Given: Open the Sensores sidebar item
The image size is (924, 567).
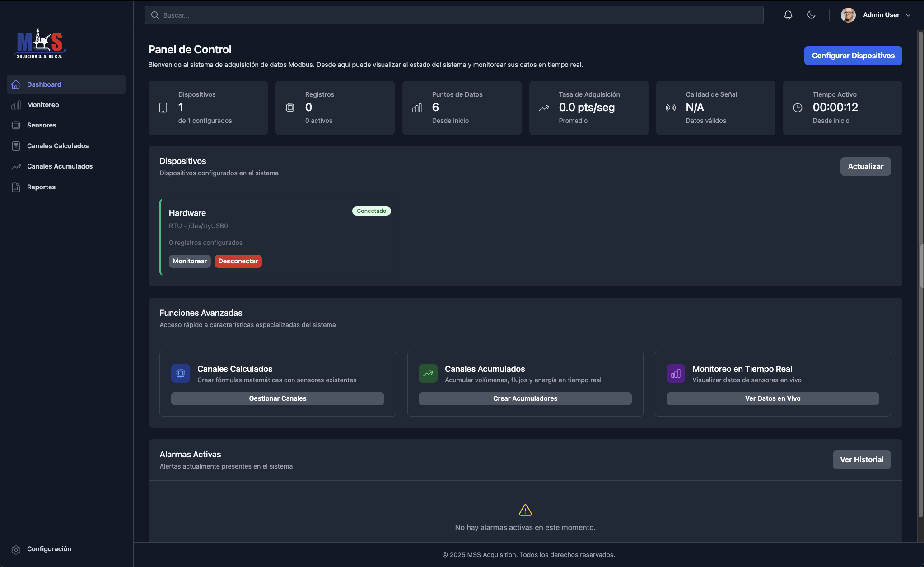Looking at the screenshot, I should tap(42, 125).
